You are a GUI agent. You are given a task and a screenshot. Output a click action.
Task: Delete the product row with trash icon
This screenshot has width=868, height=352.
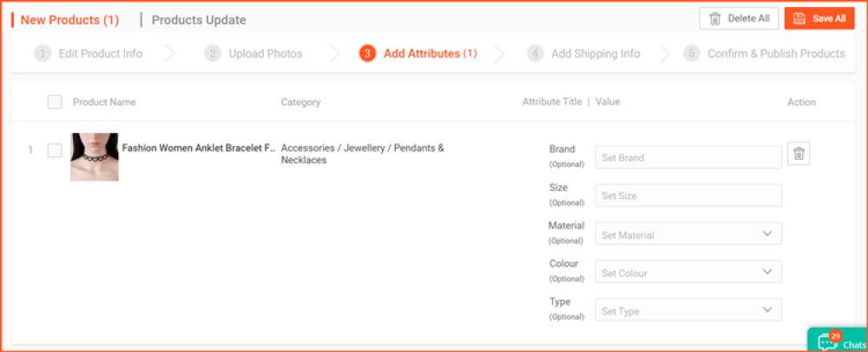(x=799, y=154)
